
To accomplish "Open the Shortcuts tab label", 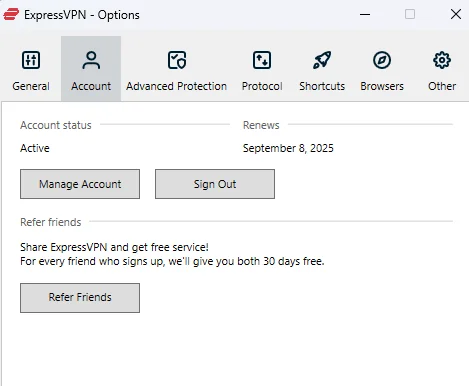I will (322, 86).
